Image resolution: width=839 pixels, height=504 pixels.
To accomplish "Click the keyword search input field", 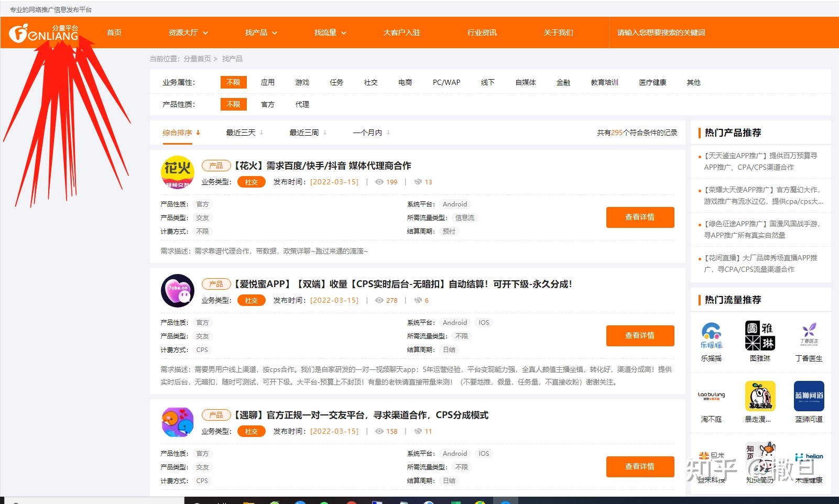I will (x=723, y=32).
